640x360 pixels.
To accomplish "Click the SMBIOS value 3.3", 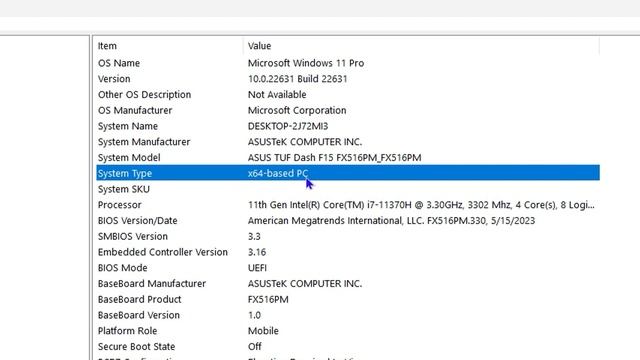I will pos(254,236).
